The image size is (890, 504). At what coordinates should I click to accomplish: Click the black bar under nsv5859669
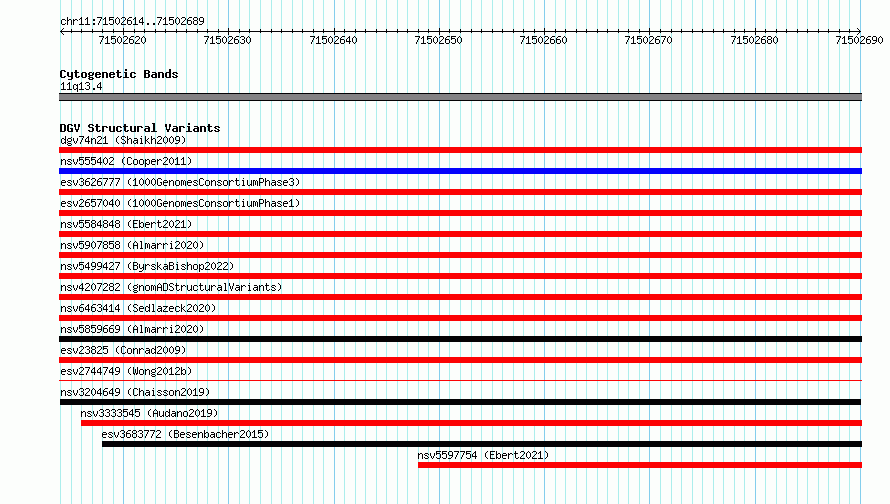point(460,339)
